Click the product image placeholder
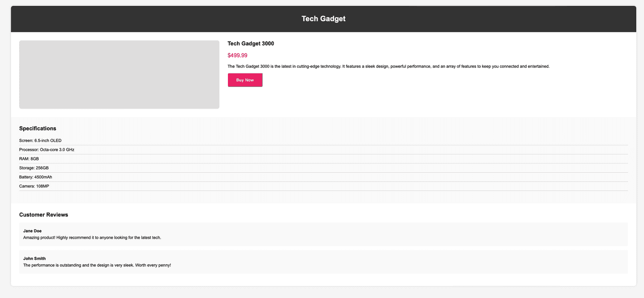644x298 pixels. (x=119, y=74)
